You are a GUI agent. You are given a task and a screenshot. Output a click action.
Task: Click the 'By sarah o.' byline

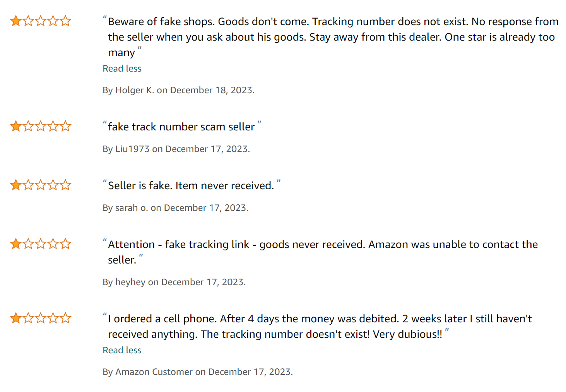click(175, 208)
